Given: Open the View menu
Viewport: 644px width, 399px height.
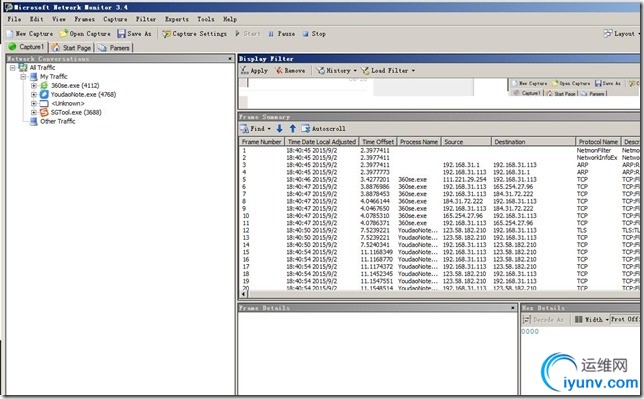Looking at the screenshot, I should coord(59,19).
